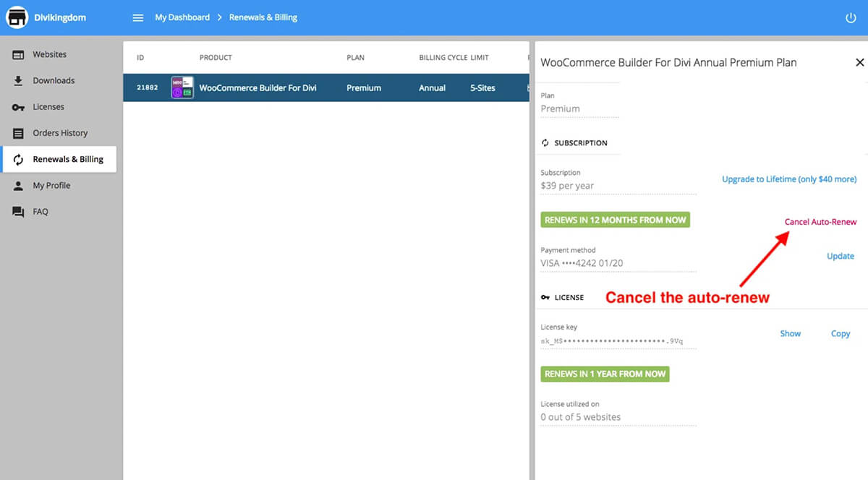The height and width of the screenshot is (480, 868).
Task: Click RENEWS IN 12 MONTHS FROM NOW badge
Action: tap(616, 220)
